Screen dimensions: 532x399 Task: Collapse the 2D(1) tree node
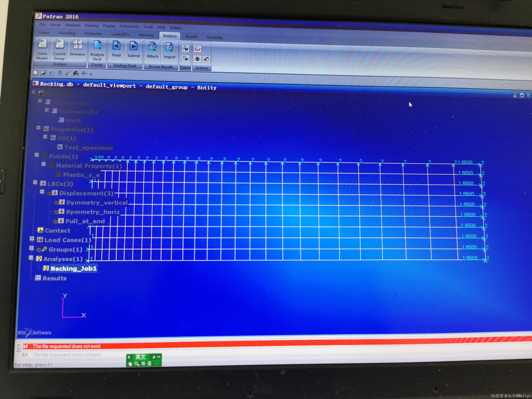click(x=45, y=136)
